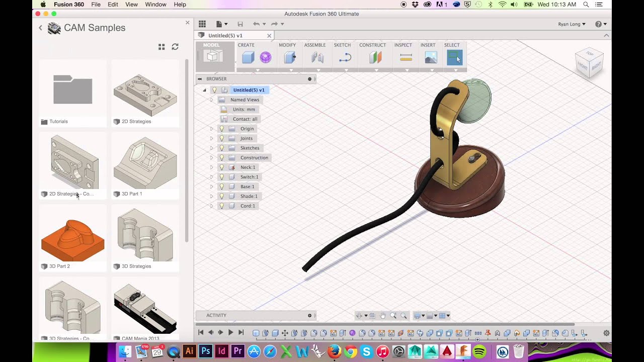Close the CAM Samples data panel

[188, 23]
